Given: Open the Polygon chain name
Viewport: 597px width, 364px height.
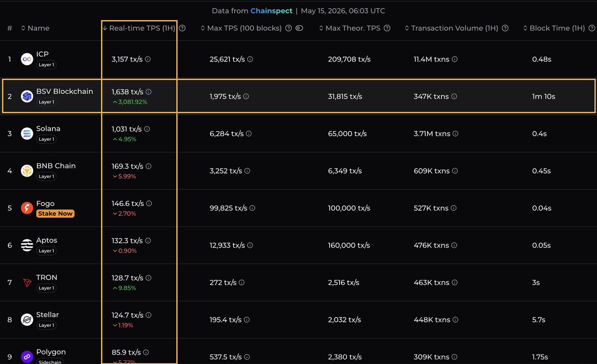Looking at the screenshot, I should (x=51, y=352).
